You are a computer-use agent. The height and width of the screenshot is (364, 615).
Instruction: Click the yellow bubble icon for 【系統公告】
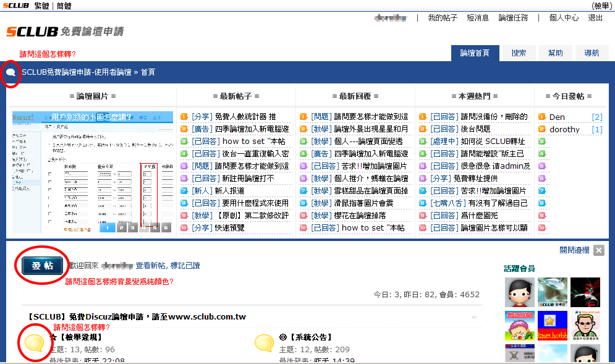264,343
